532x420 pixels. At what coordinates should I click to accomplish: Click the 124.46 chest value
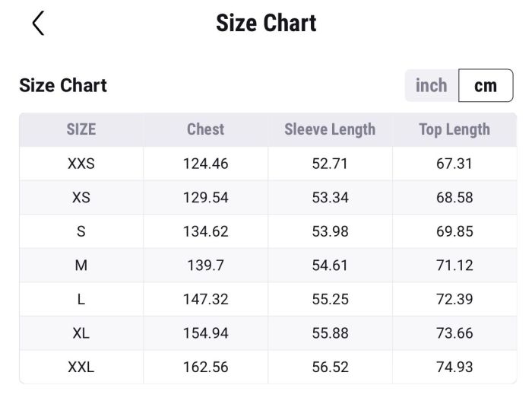coord(205,164)
